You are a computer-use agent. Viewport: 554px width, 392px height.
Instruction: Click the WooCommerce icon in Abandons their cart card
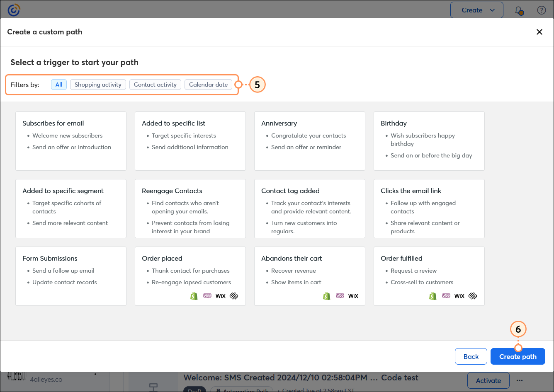(340, 296)
